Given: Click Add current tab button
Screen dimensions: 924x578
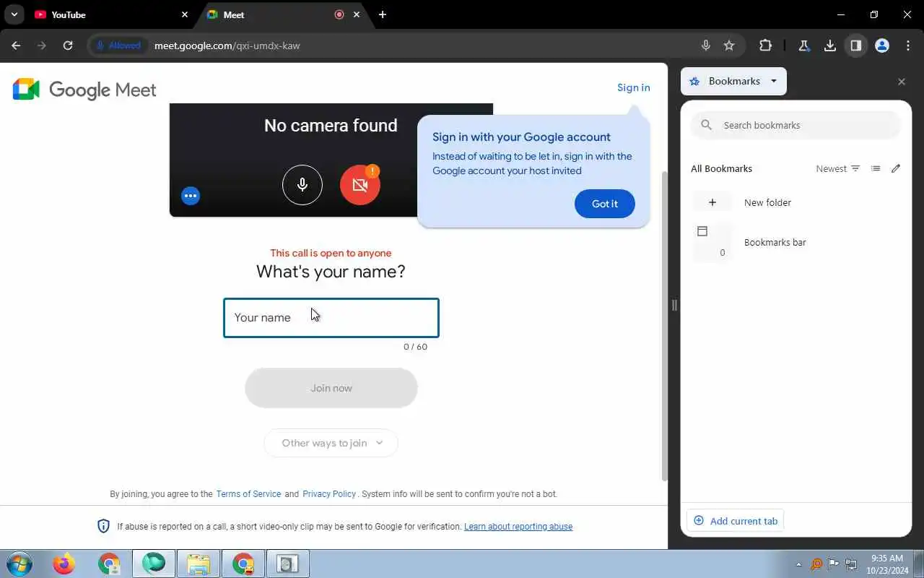Looking at the screenshot, I should [735, 521].
